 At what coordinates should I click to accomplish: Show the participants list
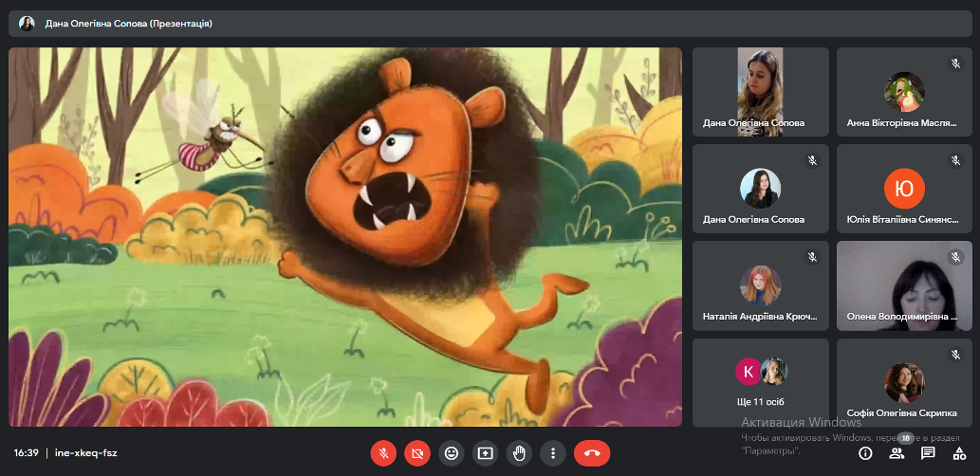coord(897,453)
